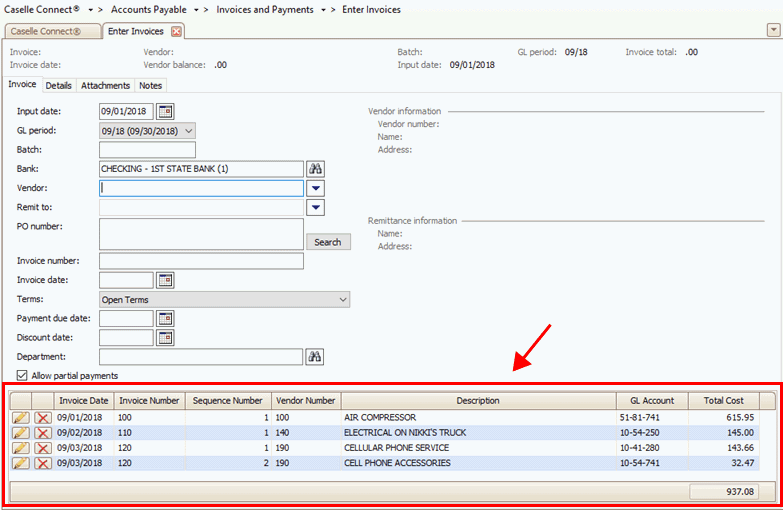Sort by Vendor Number column header
The height and width of the screenshot is (510, 783).
(306, 401)
